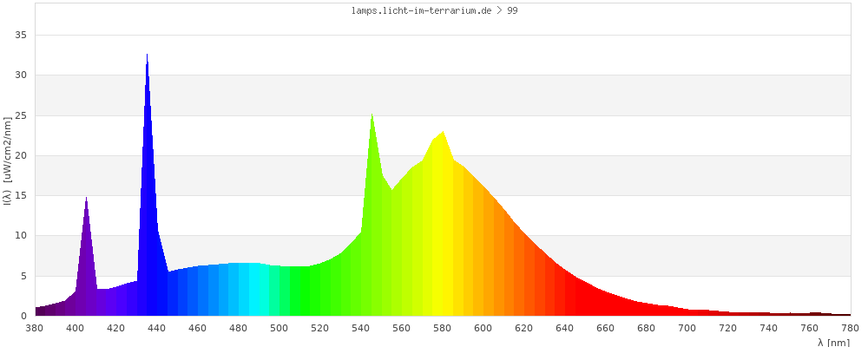The width and height of the screenshot is (868, 347).
Task: Click the 600 tick on the x-axis
Action: coord(483,328)
